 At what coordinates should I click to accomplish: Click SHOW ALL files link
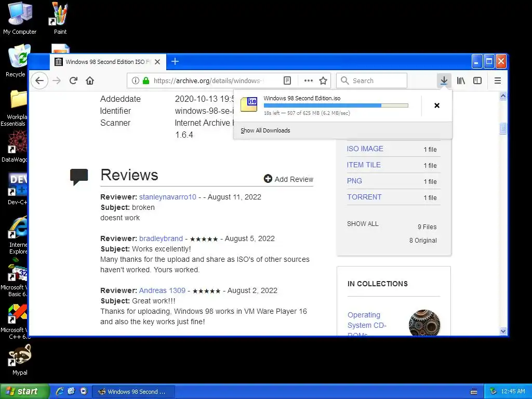coord(362,224)
